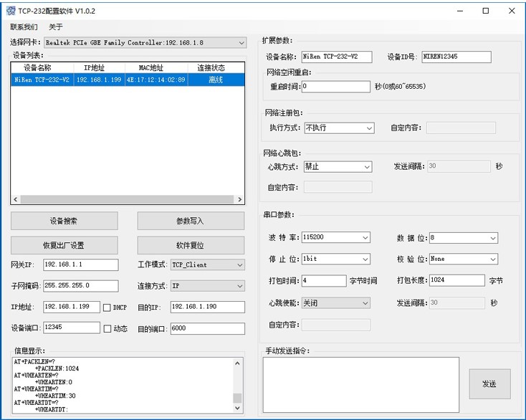The height and width of the screenshot is (420, 526).
Task: Minimize the TCP-232 window
Action: click(460, 11)
